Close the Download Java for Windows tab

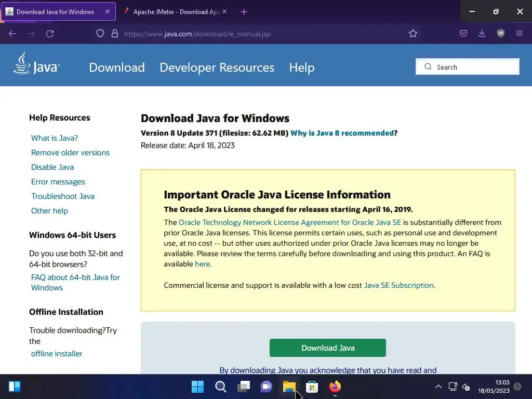pos(108,11)
